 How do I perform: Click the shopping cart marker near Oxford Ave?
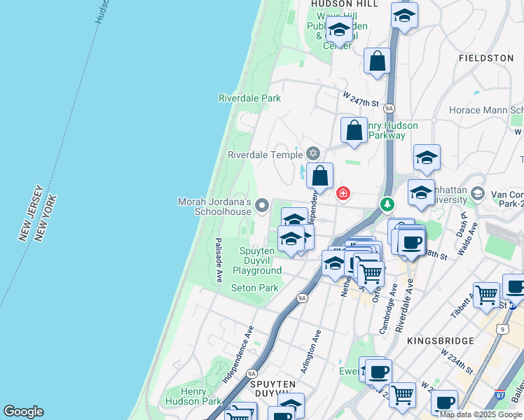371,275
